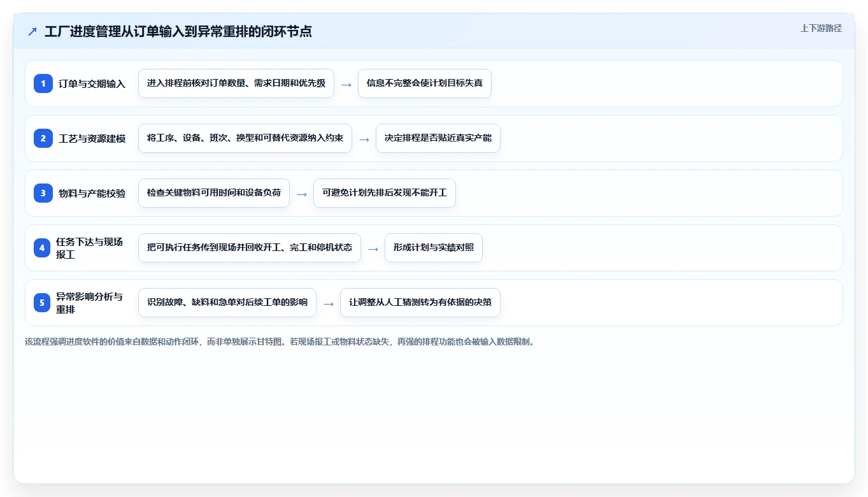Viewport: 868px width, 497px height.
Task: Click the 异常影响分析与重排 step label
Action: [90, 303]
